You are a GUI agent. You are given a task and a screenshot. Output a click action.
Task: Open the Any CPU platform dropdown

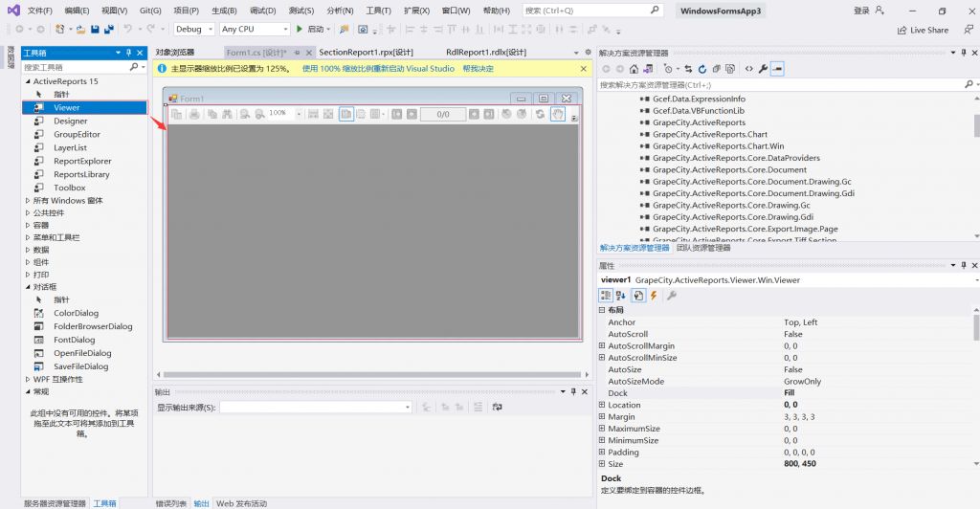click(255, 29)
